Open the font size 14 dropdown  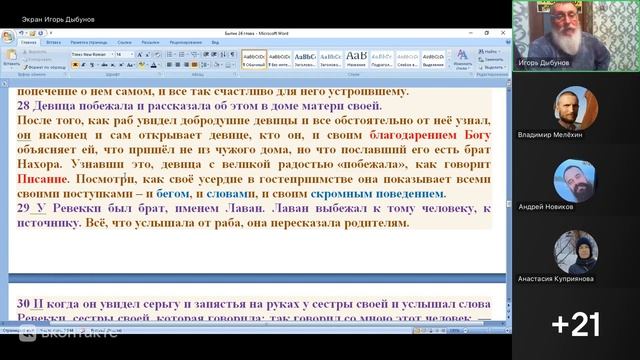tap(132, 55)
